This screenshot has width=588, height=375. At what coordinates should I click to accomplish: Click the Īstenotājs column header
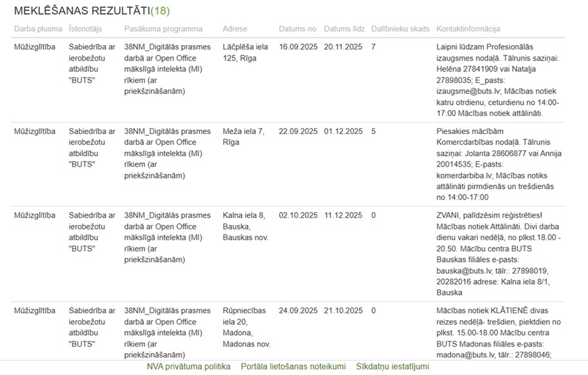85,29
